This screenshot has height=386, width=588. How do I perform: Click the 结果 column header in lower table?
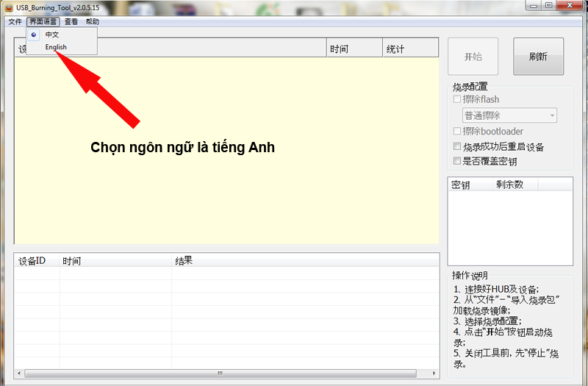[x=184, y=261]
